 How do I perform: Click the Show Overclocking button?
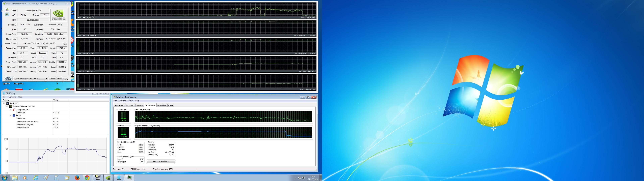[x=59, y=78]
